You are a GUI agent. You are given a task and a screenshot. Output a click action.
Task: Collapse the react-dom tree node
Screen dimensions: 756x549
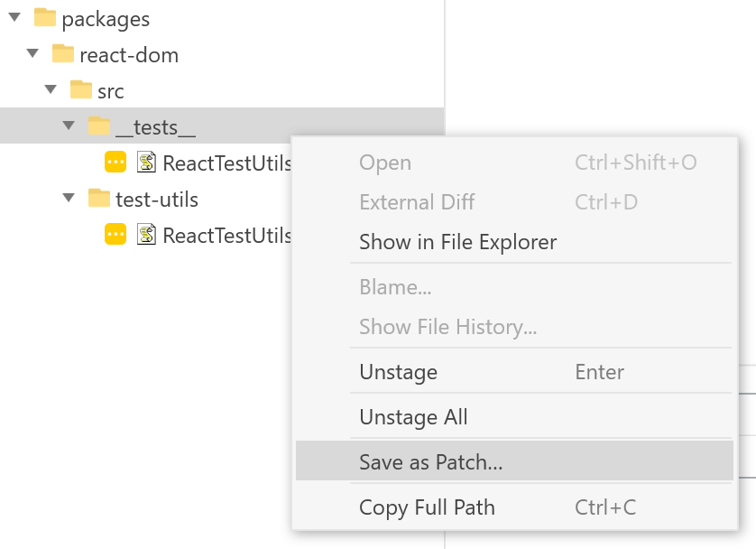(x=32, y=53)
